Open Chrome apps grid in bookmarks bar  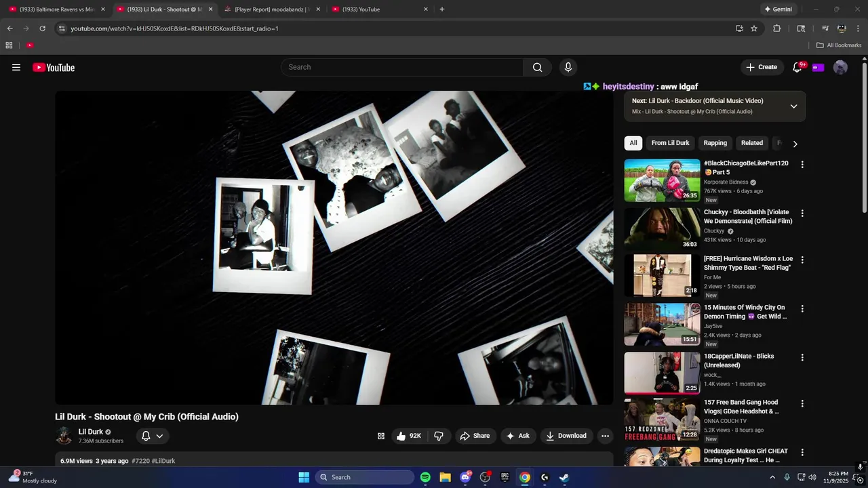tap(9, 45)
